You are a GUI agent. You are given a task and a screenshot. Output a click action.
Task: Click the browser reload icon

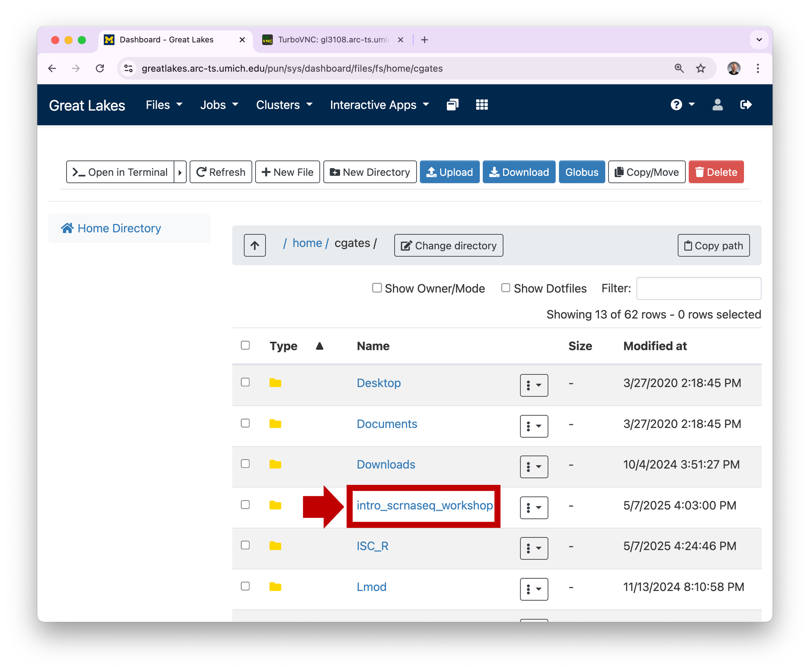click(x=100, y=68)
